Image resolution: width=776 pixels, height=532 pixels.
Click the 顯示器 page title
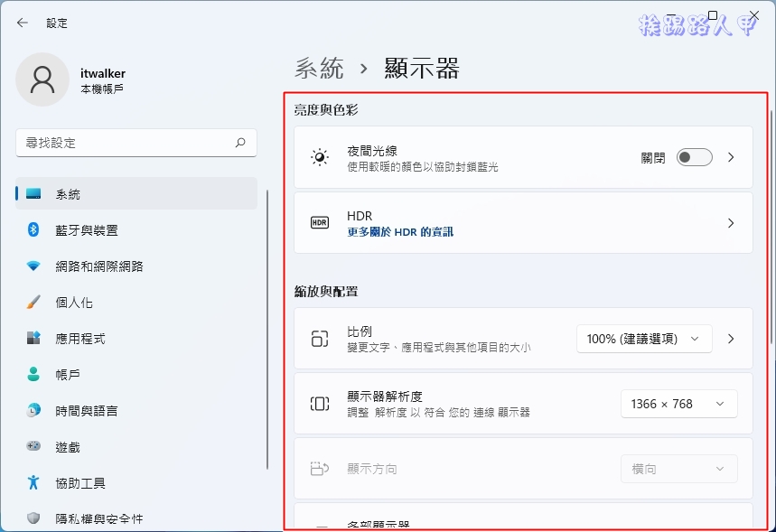(x=422, y=68)
